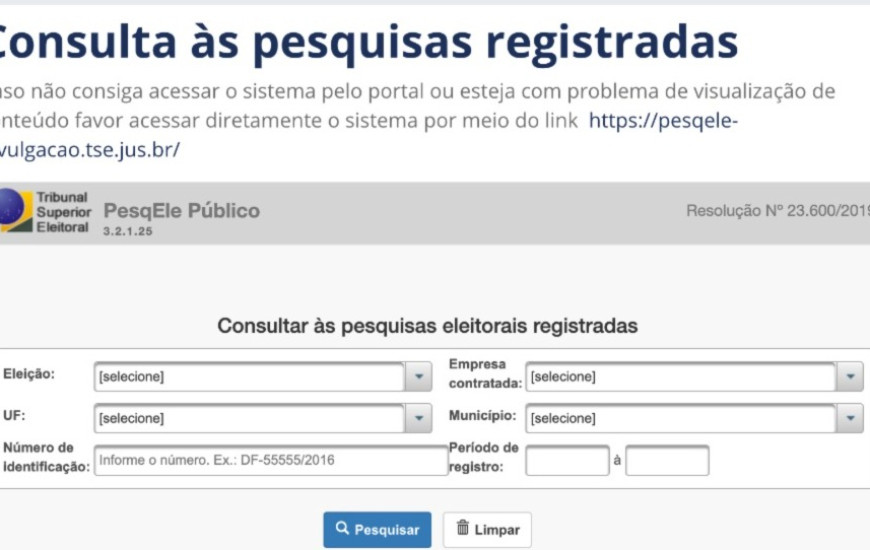Image resolution: width=870 pixels, height=550 pixels.
Task: Click the magnifier icon on Pesquisar
Action: pyautogui.click(x=342, y=529)
